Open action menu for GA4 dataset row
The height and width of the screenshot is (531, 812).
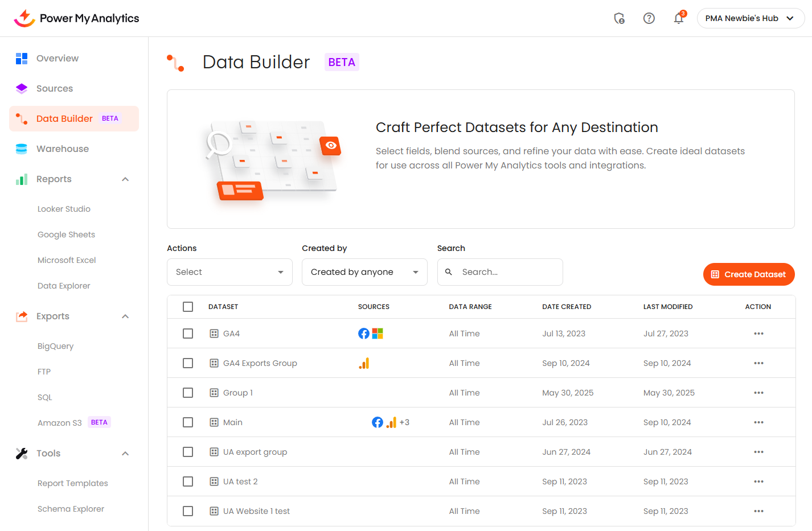click(x=758, y=334)
